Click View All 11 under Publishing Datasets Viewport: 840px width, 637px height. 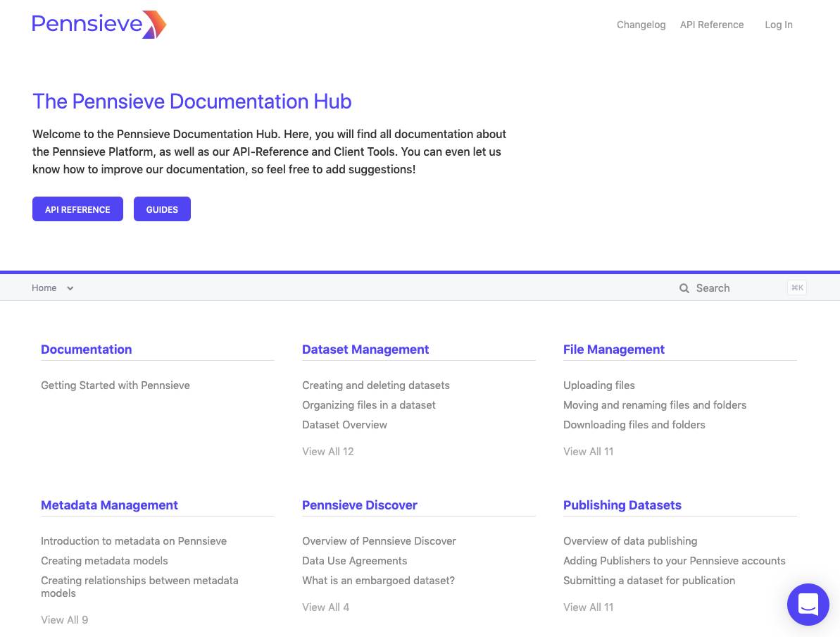[x=588, y=607]
